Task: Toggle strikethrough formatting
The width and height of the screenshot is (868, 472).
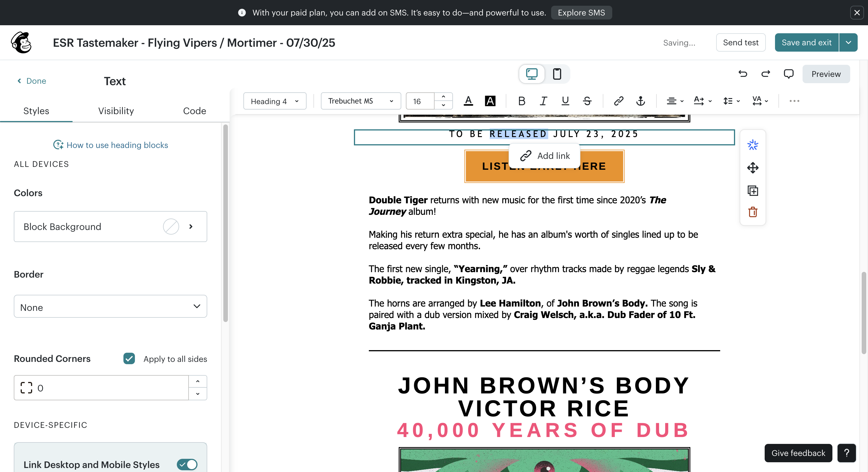Action: click(x=587, y=101)
